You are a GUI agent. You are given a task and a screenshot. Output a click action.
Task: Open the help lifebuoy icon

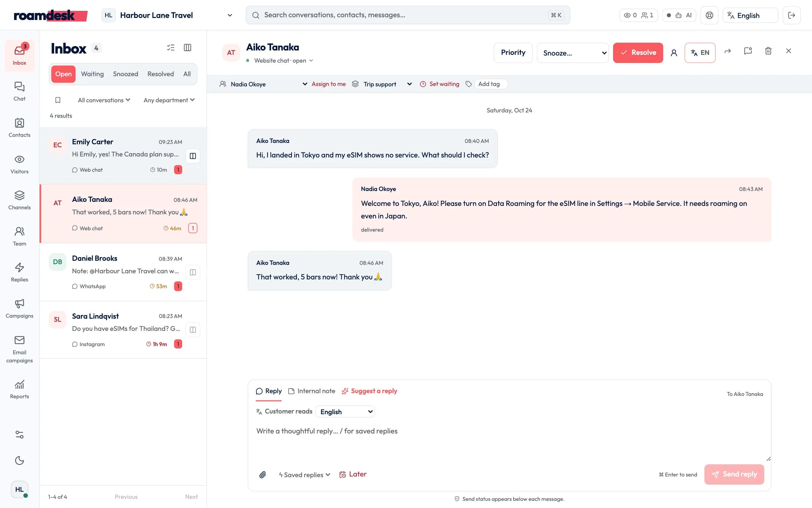tap(709, 15)
